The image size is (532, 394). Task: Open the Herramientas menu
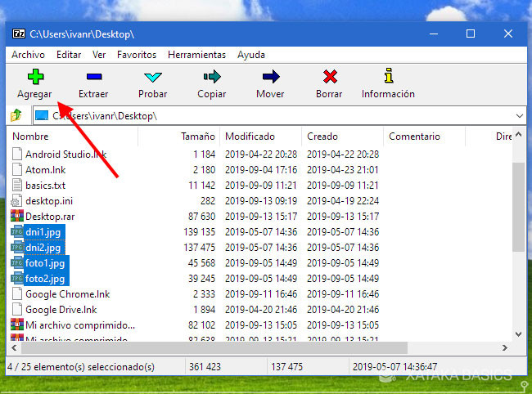(x=196, y=55)
